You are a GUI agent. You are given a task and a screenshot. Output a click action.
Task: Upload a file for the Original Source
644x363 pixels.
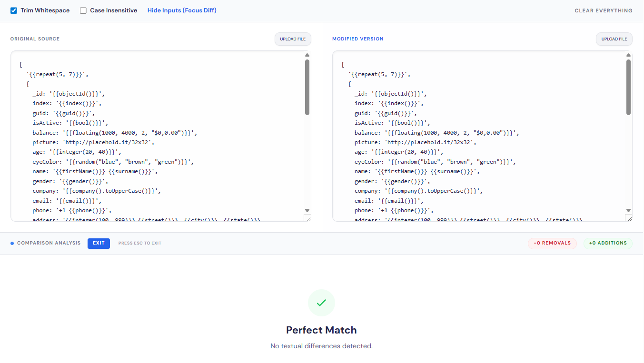tap(293, 39)
